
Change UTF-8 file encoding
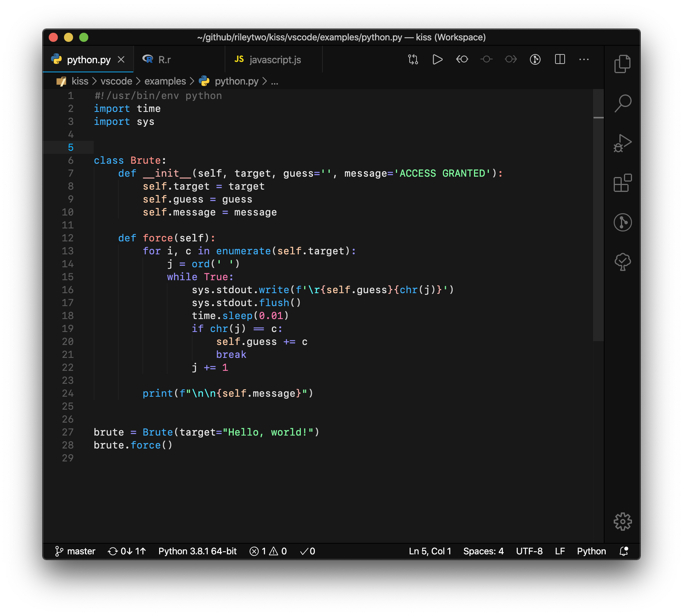point(529,551)
